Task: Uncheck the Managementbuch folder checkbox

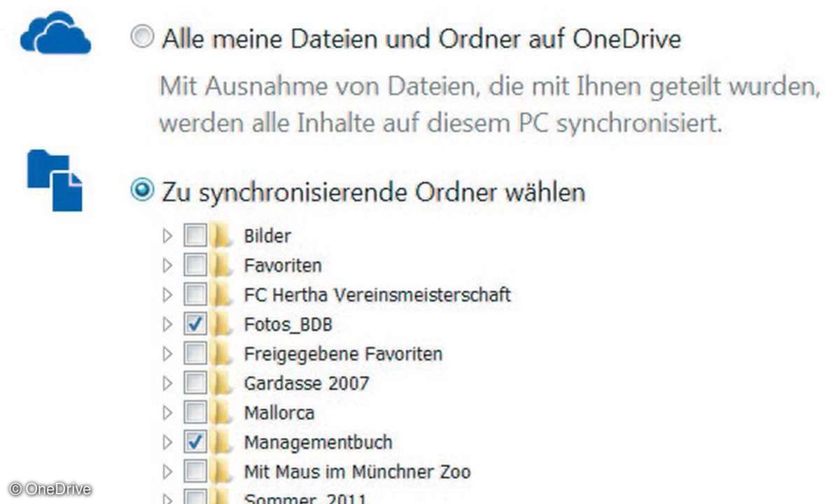Action: tap(195, 442)
